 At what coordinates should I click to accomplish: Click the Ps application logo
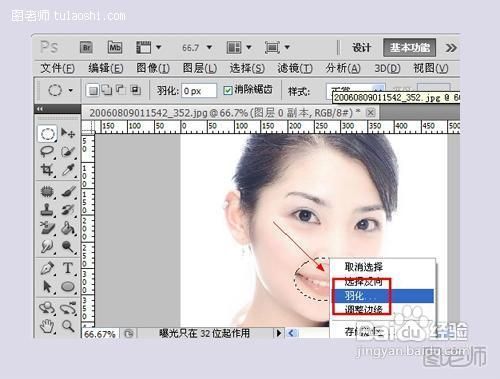coord(49,47)
